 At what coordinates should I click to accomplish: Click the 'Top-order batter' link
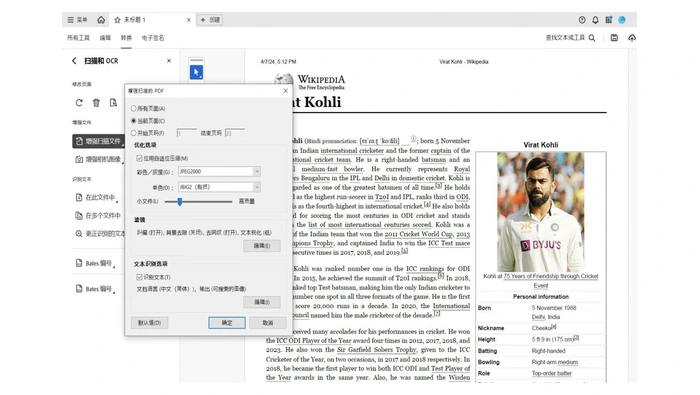click(552, 373)
